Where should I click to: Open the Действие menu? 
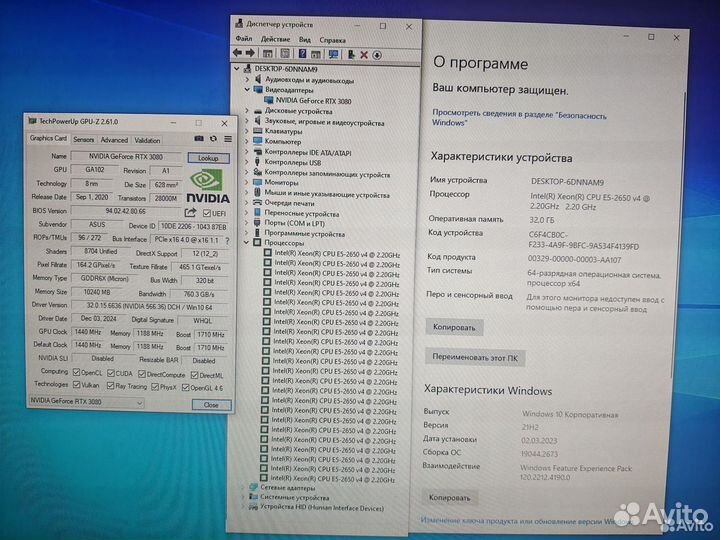pos(276,39)
